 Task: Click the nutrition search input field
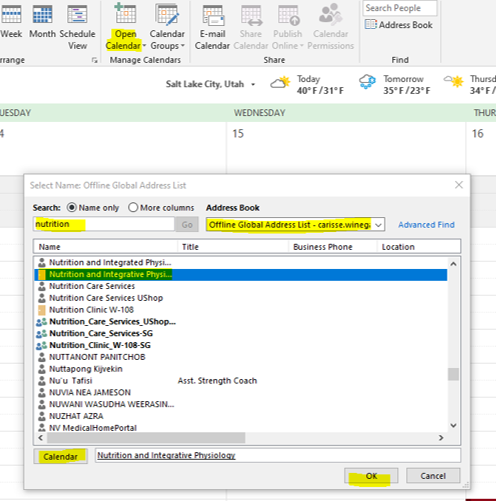point(104,224)
